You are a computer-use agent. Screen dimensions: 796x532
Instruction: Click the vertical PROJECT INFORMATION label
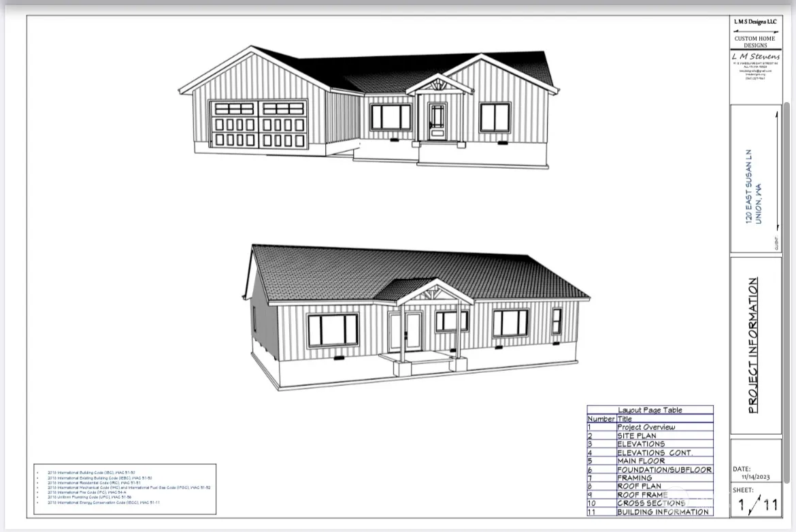point(752,345)
